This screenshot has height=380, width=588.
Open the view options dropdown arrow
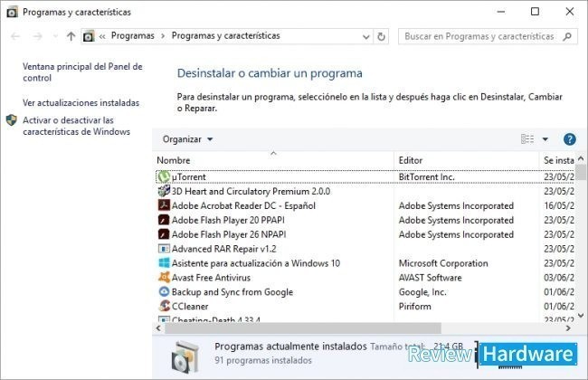point(545,139)
